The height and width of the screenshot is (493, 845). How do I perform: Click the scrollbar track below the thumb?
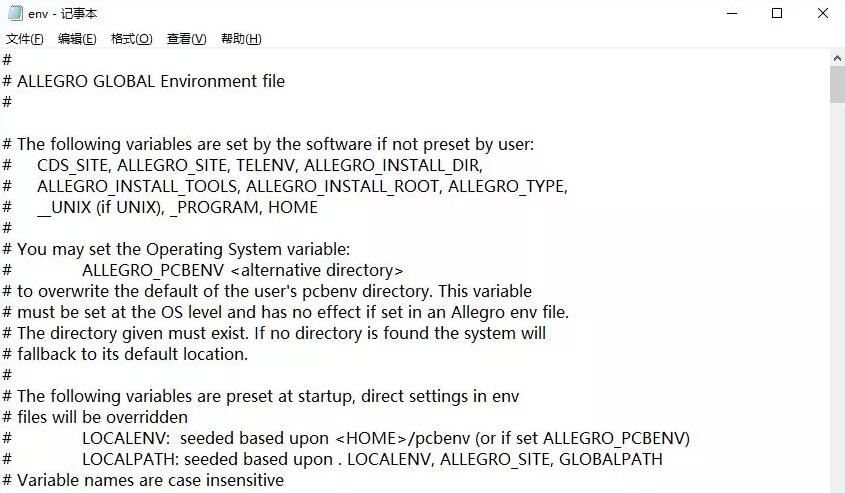pos(837,300)
